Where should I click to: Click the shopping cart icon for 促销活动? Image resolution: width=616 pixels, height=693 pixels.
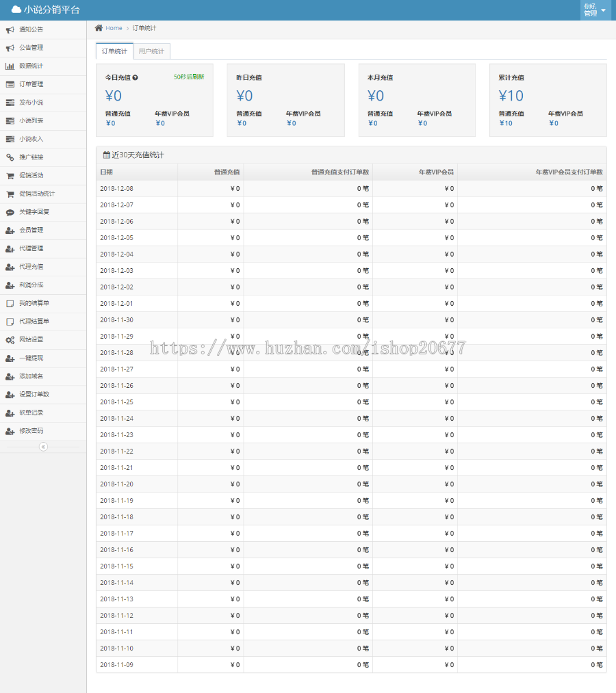(10, 175)
